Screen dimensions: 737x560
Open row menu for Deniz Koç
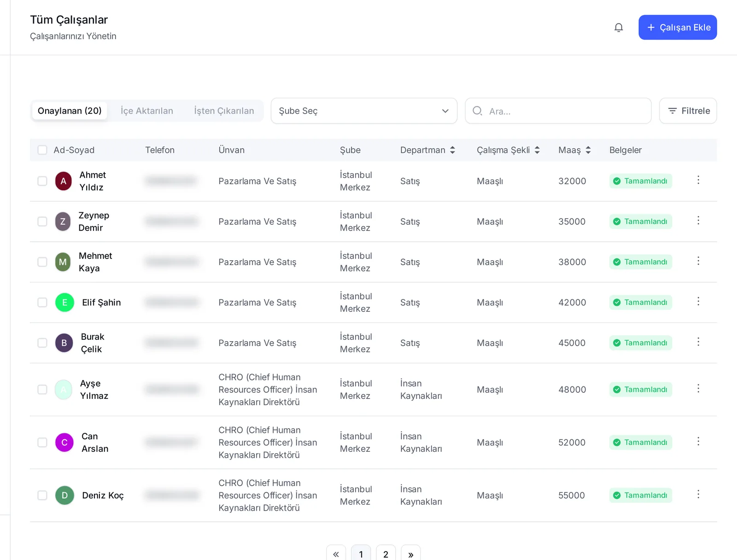coord(698,495)
